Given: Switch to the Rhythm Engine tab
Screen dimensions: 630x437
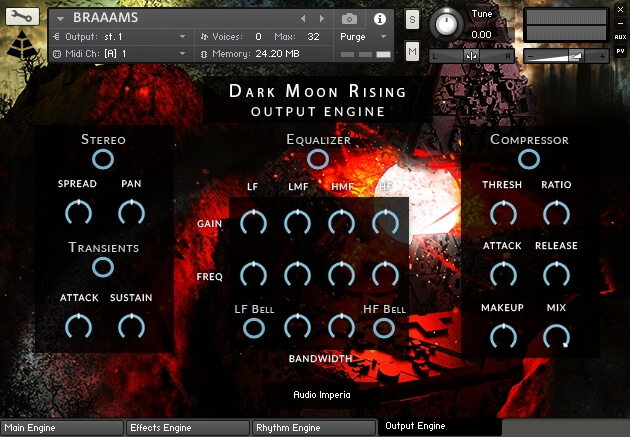Looking at the screenshot, I should click(313, 428).
